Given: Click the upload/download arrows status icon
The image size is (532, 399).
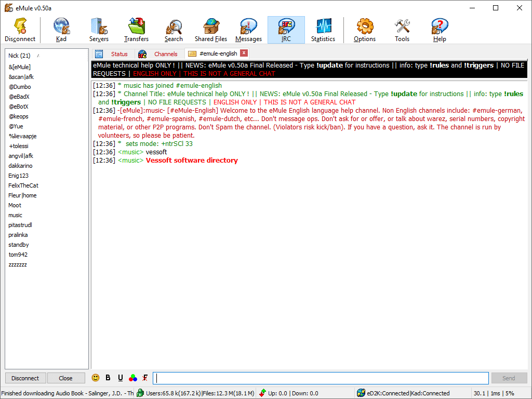Looking at the screenshot, I should click(262, 393).
